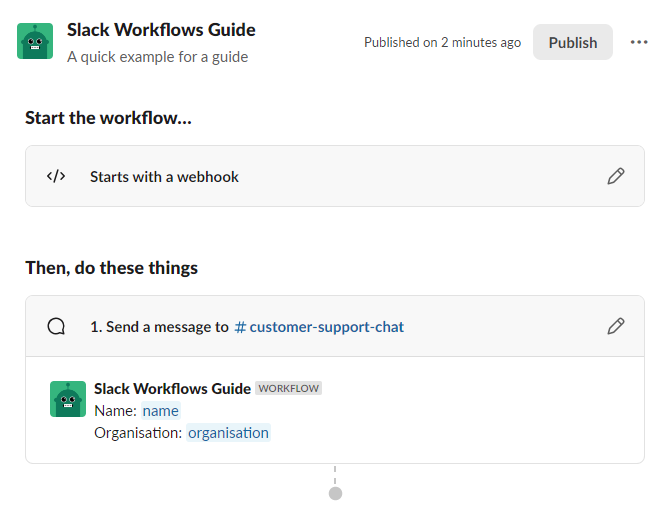Image resolution: width=671 pixels, height=507 pixels.
Task: Click the robot avatar in message preview
Action: click(x=68, y=399)
